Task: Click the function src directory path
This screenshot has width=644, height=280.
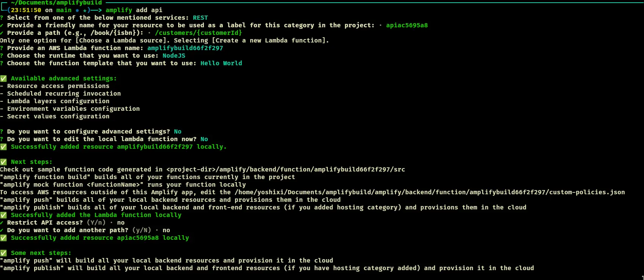Action: tap(285, 170)
